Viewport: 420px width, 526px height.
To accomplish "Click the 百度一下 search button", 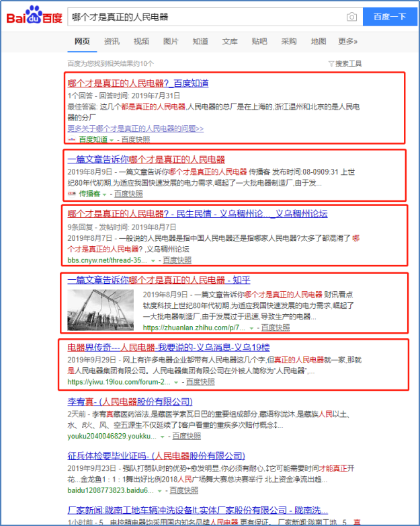I will [390, 17].
